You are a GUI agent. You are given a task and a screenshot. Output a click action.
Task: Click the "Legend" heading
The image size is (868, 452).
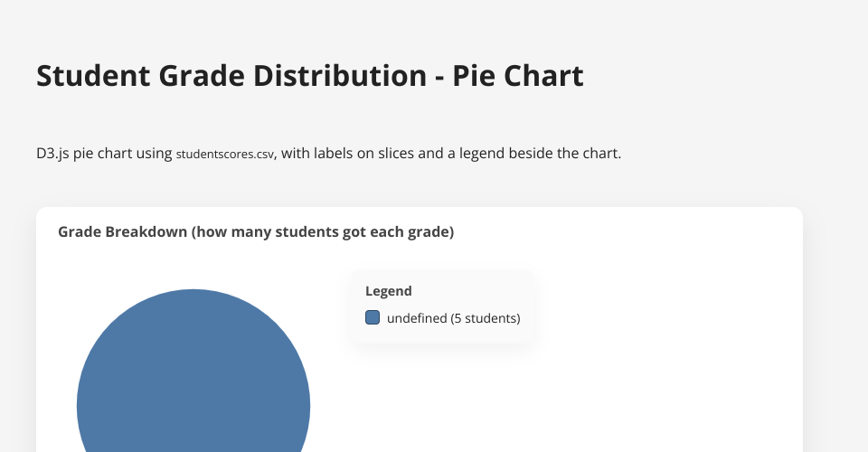click(x=389, y=291)
